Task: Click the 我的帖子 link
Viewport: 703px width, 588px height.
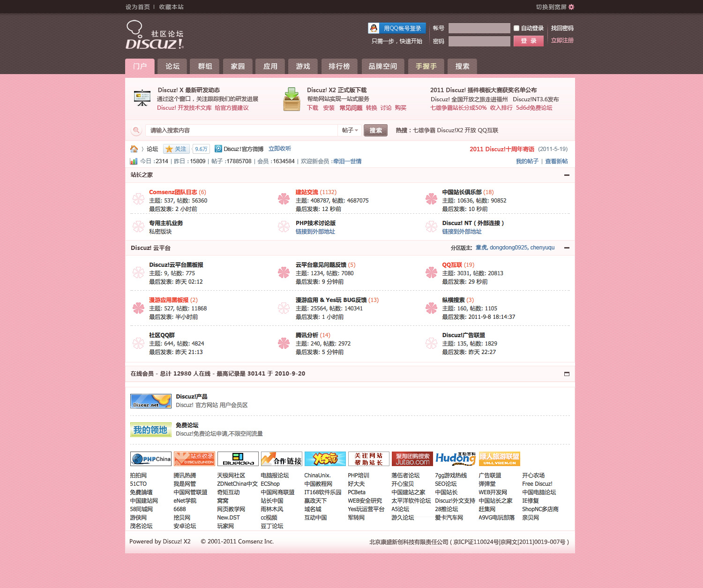Action: pyautogui.click(x=527, y=161)
